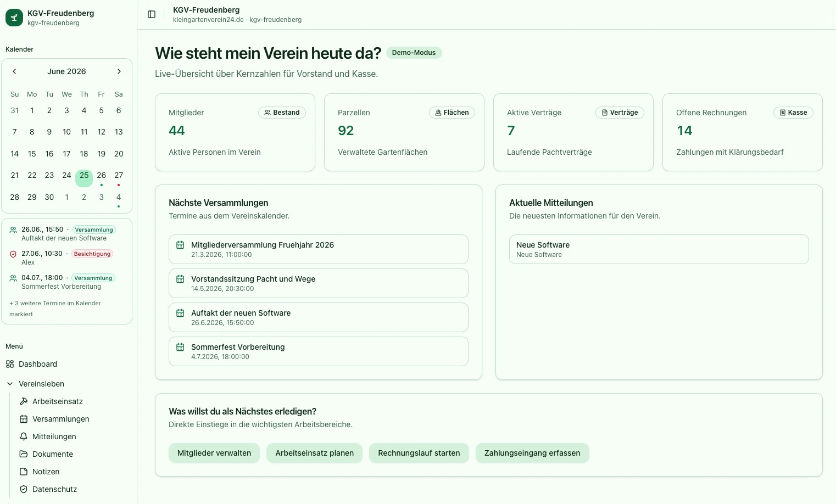Click the Kasse badge on Offene Rechnungen card
Viewport: 836px width, 504px height.
(793, 113)
